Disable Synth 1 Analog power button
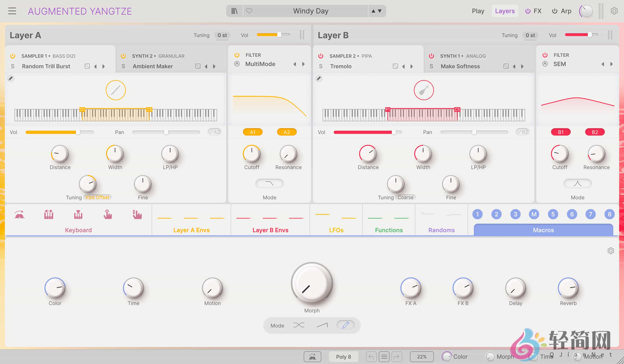 [x=431, y=56]
